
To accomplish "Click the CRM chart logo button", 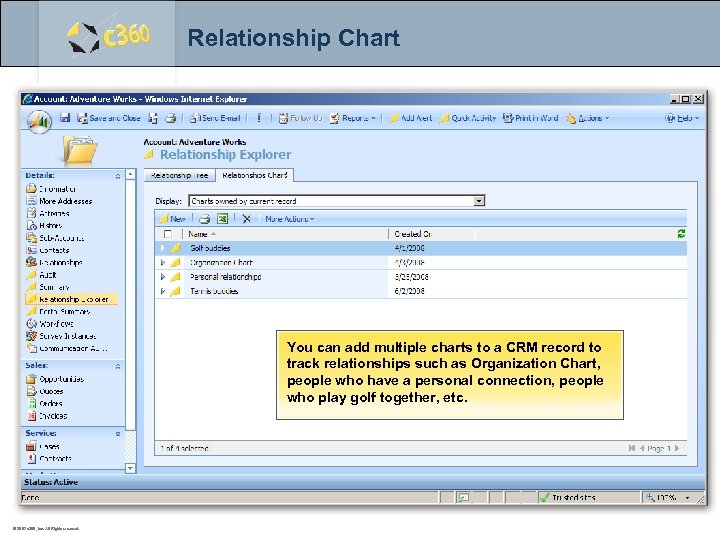I will [x=39, y=122].
